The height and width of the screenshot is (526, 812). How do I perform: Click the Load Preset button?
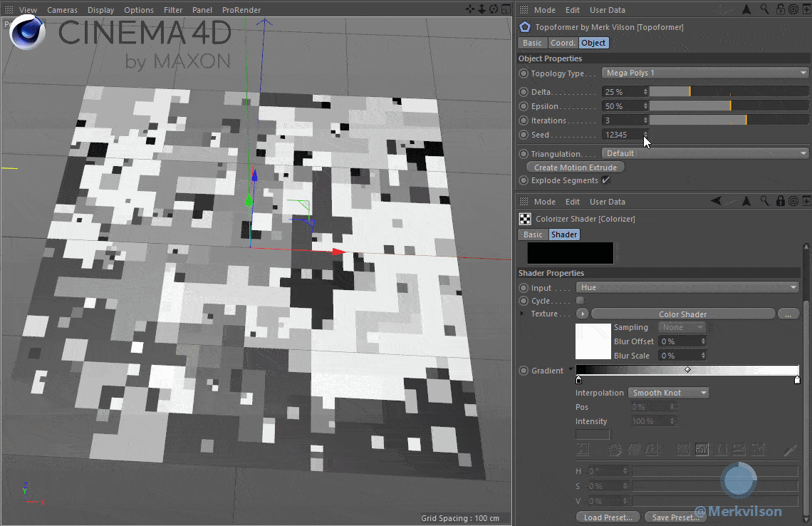(x=607, y=517)
